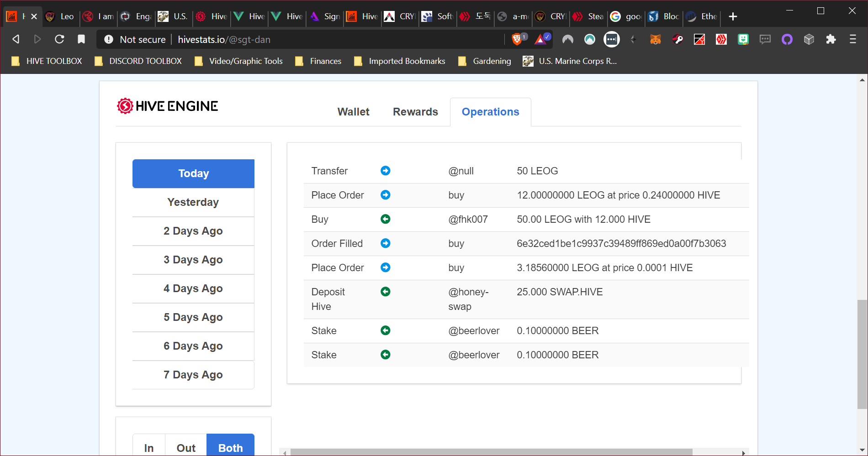Open the U.S. Marine Corps bookmark
Screen dimensions: 868x456
[570, 61]
